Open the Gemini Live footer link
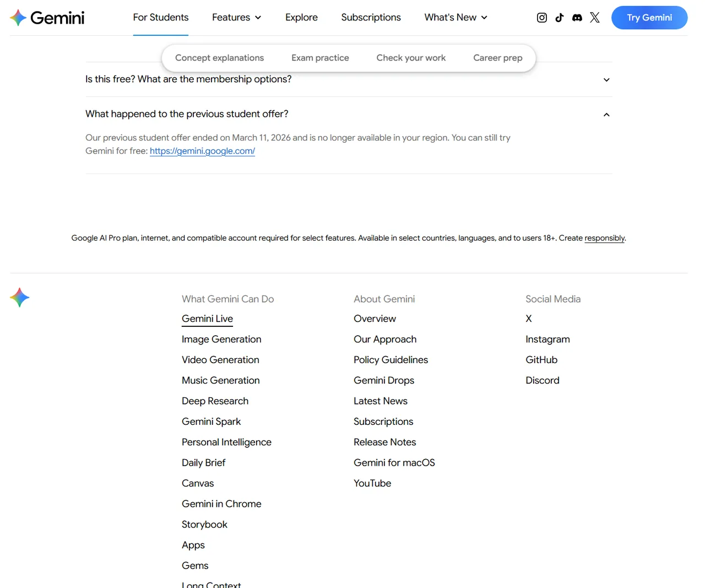The image size is (705, 588). pos(207,319)
